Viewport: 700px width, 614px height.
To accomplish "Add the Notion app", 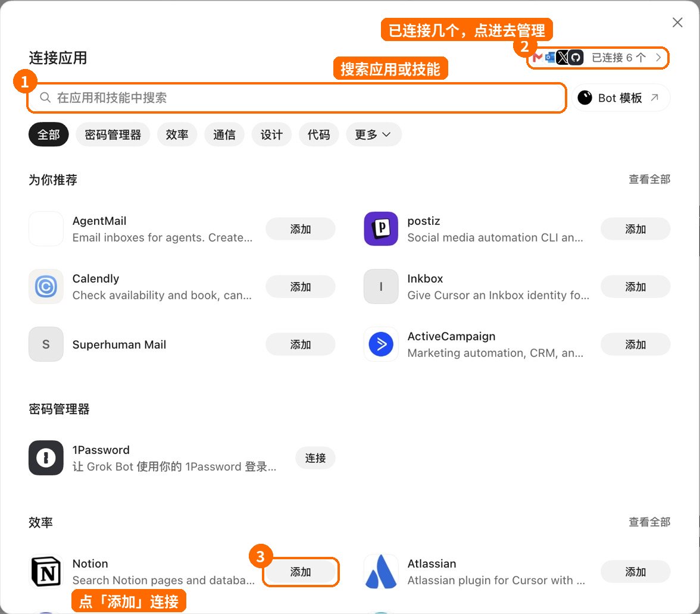I will (x=301, y=572).
